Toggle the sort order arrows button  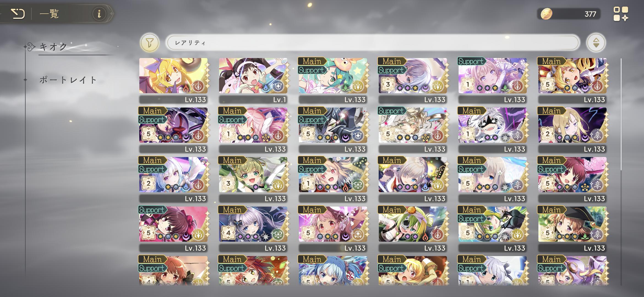596,43
